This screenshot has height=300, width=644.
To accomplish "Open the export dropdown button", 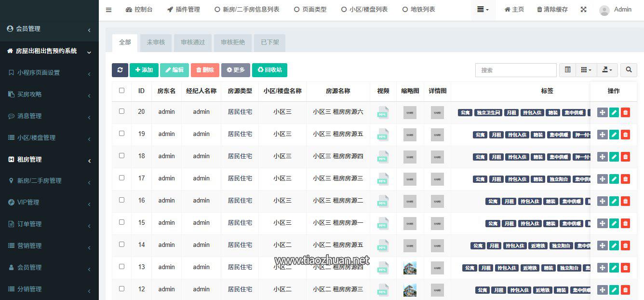I will pyautogui.click(x=607, y=70).
